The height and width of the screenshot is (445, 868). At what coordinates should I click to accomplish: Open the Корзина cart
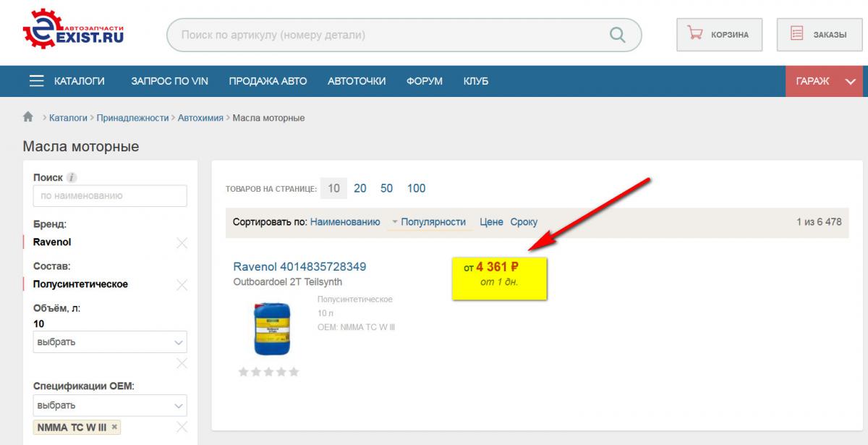click(x=720, y=35)
